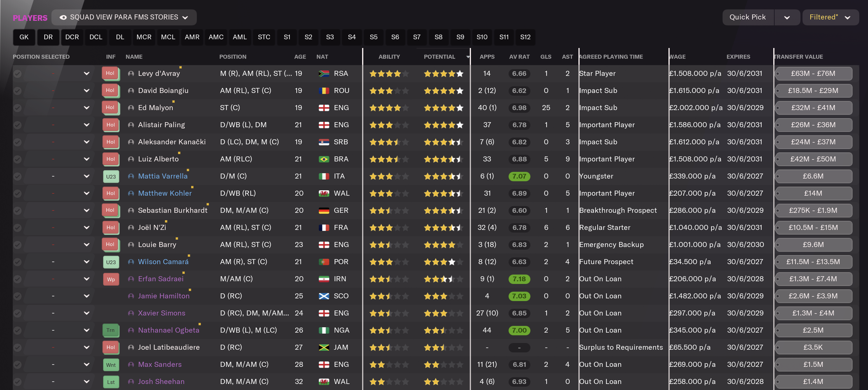868x390 pixels.
Task: Open position dropdown for Aleksander Kanački
Action: tap(87, 142)
